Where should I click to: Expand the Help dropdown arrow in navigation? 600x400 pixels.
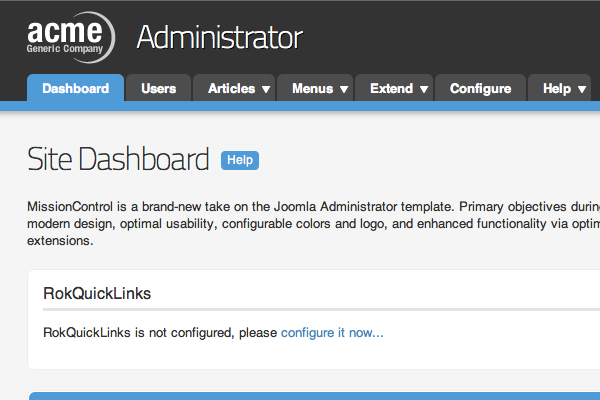[582, 89]
